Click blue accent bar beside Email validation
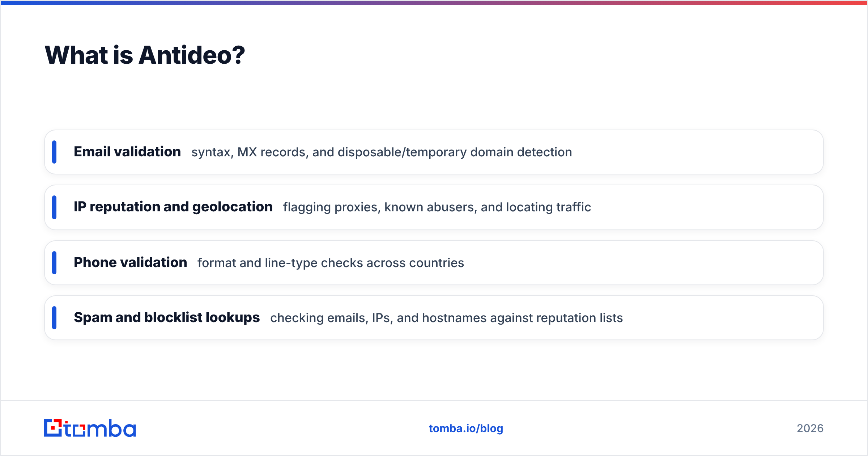 [x=54, y=152]
